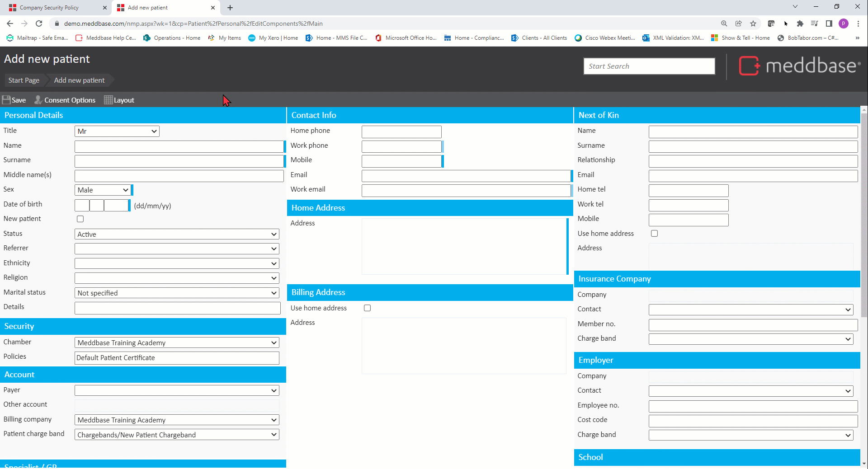The width and height of the screenshot is (868, 469).
Task: Open Consent Options person icon
Action: tap(38, 100)
